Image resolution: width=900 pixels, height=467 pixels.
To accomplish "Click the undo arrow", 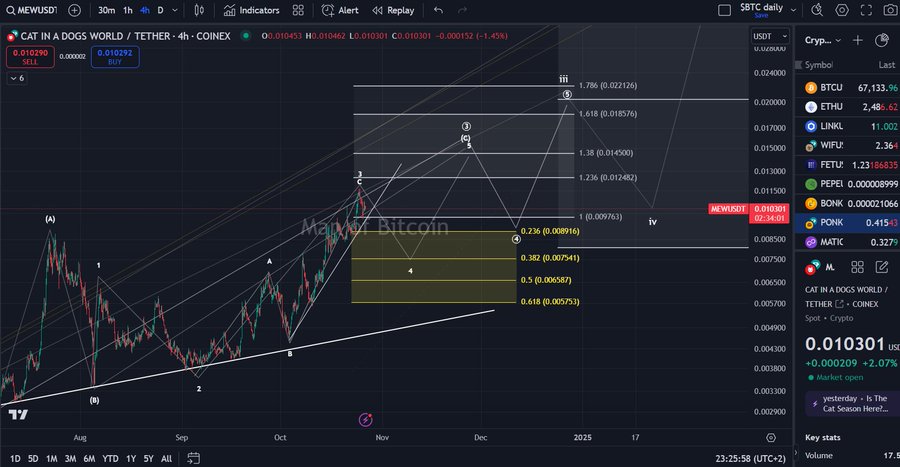I will (x=438, y=10).
